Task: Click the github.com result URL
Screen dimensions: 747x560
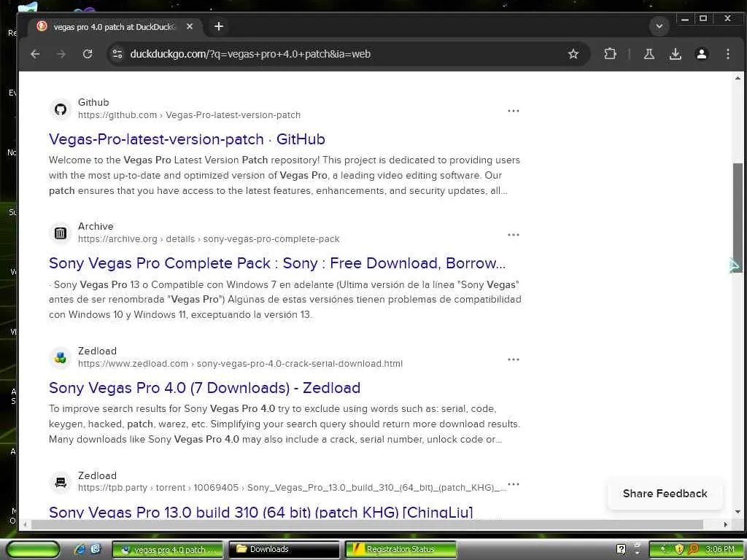Action: pyautogui.click(x=189, y=114)
